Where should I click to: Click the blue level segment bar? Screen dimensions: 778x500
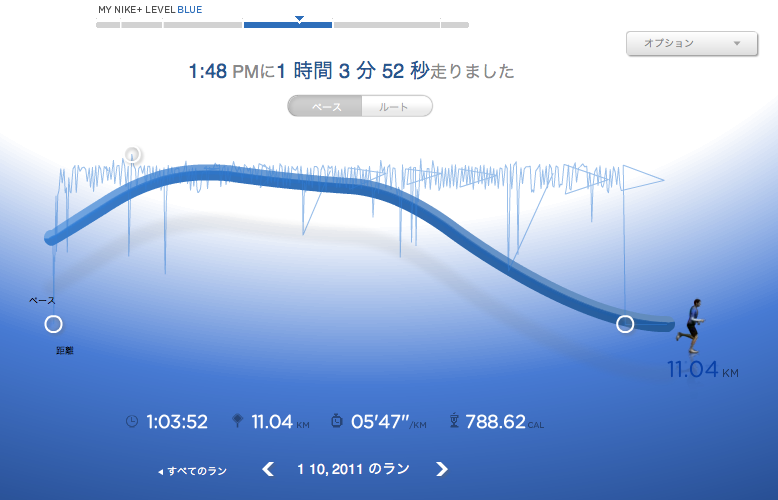click(x=288, y=25)
